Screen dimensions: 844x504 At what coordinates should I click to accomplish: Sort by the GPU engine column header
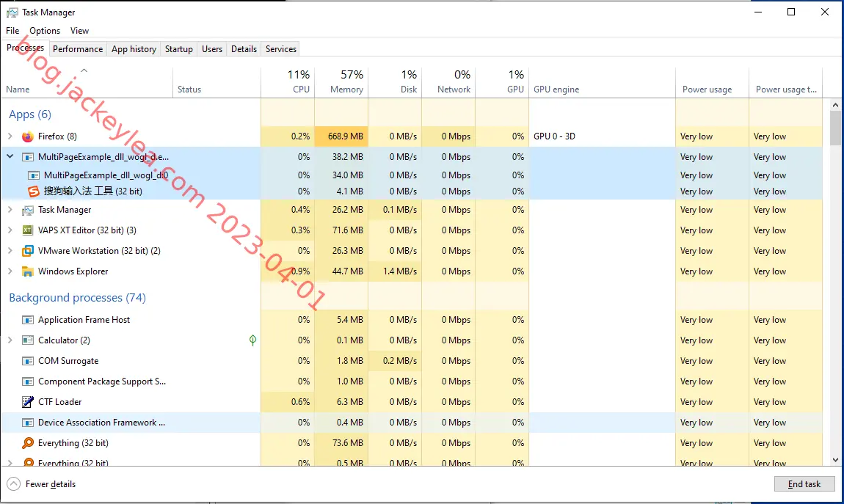tap(602, 83)
